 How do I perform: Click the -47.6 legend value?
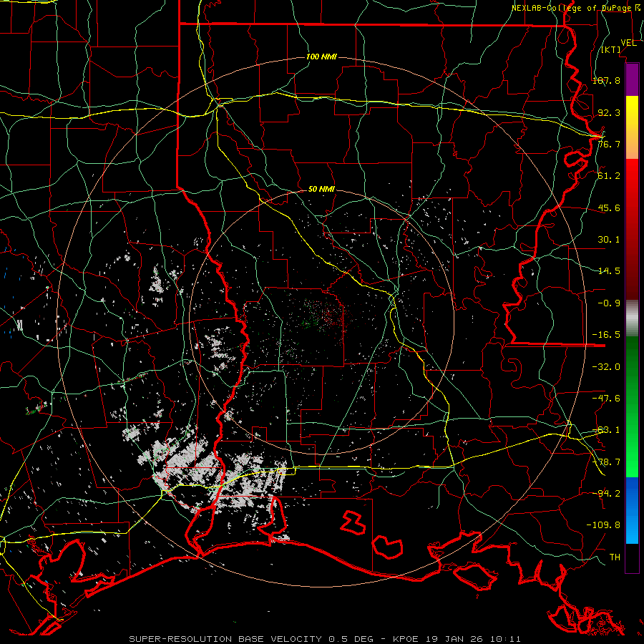606,399
